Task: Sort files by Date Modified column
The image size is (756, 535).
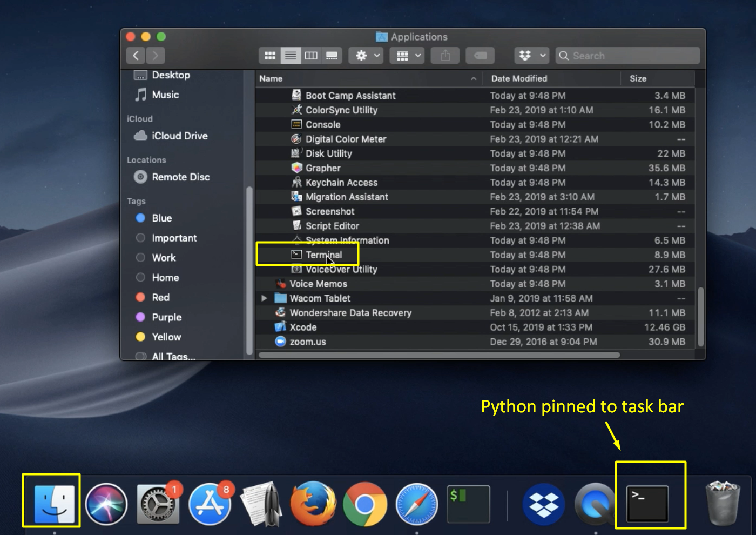Action: coord(519,78)
